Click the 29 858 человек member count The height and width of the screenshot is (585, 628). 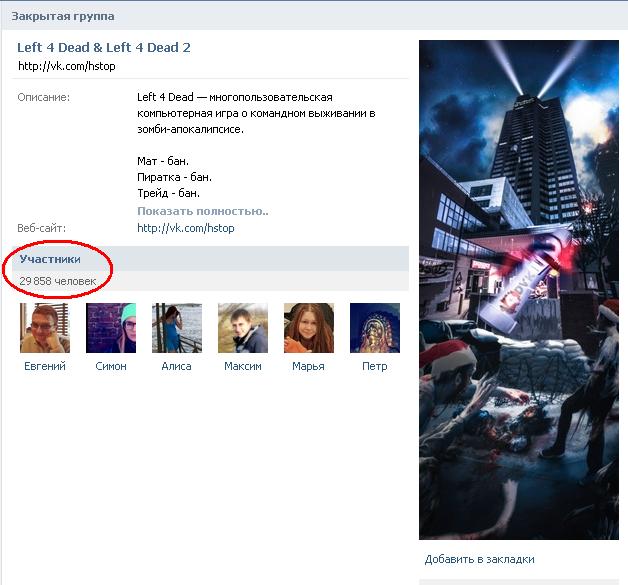[58, 281]
